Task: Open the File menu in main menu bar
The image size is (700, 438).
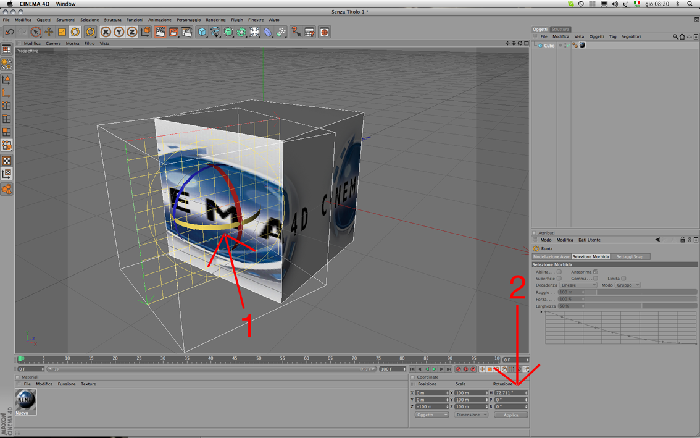Action: (6, 20)
